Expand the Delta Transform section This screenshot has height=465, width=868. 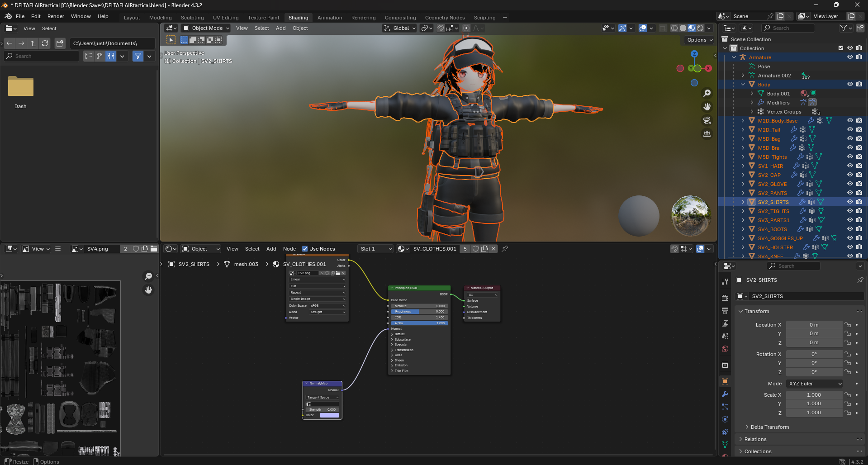point(769,427)
